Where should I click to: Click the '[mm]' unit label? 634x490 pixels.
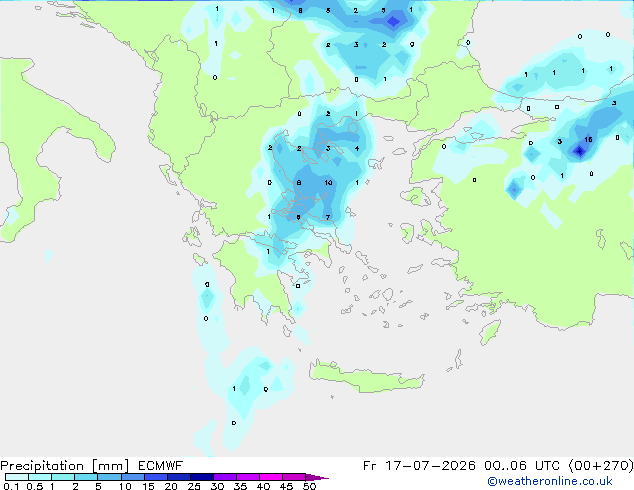(x=110, y=466)
